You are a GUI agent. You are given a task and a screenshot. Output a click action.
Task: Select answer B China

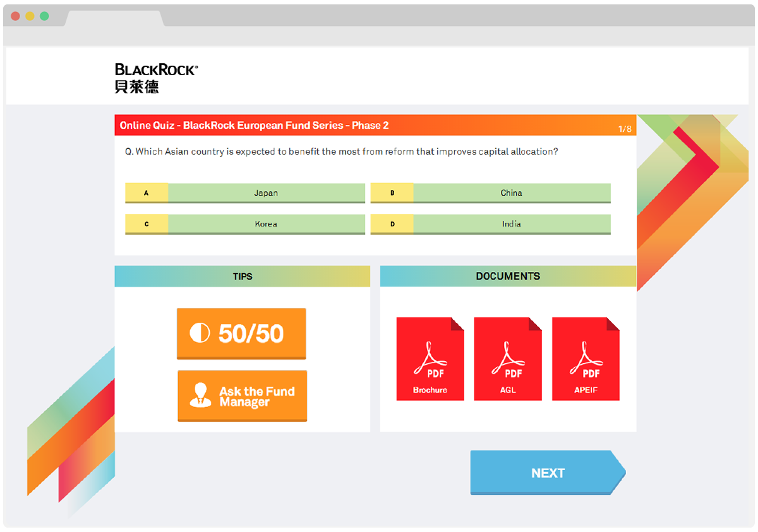tap(490, 193)
